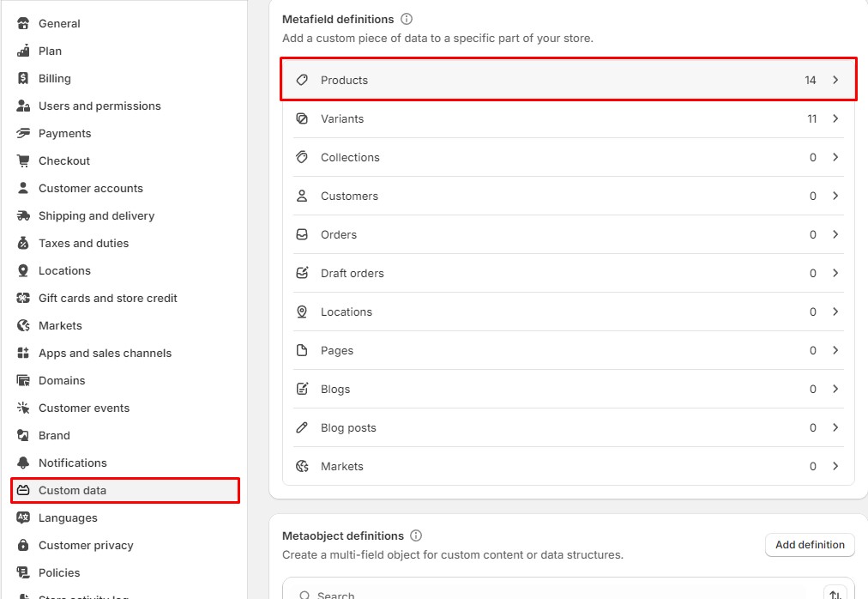Go to Users and permissions settings
The width and height of the screenshot is (868, 599).
pos(99,106)
